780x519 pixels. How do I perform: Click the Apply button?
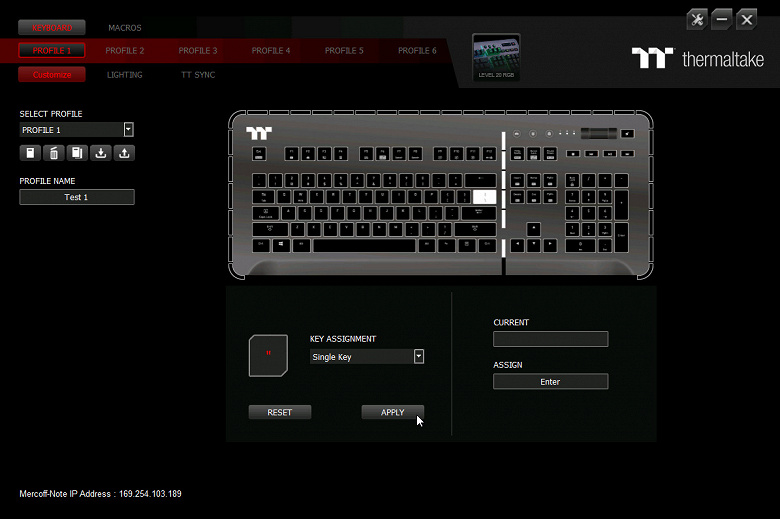392,413
